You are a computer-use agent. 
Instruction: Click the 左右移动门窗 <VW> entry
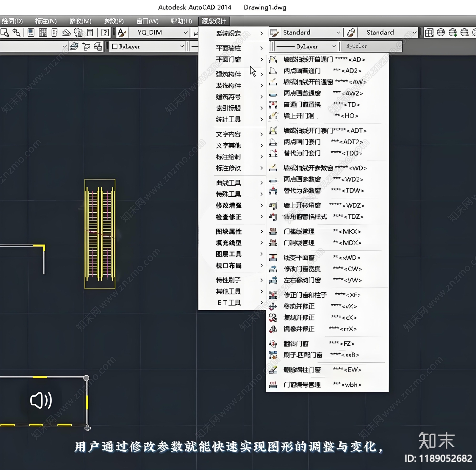pyautogui.click(x=327, y=280)
